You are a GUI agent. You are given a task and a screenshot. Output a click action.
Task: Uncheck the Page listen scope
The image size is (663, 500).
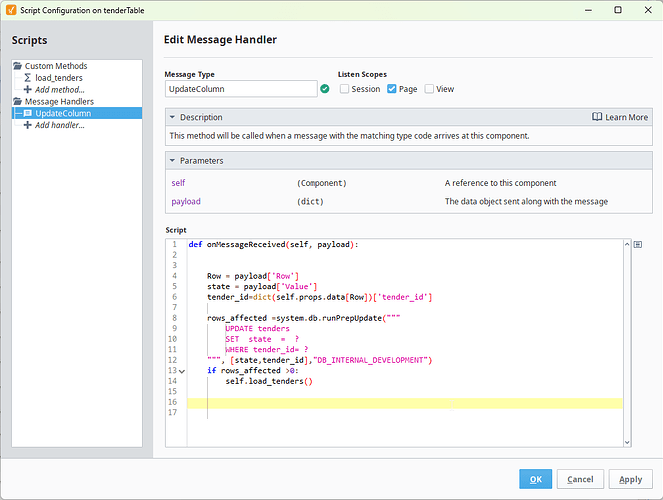pyautogui.click(x=392, y=89)
